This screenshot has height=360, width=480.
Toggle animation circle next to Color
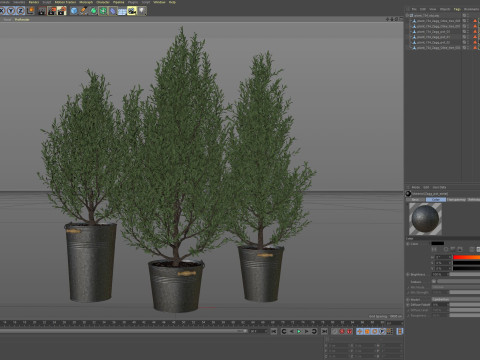(408, 244)
